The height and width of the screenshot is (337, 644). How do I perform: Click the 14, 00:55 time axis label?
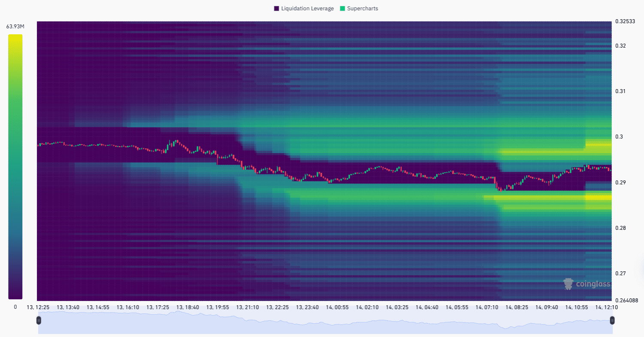coord(337,307)
